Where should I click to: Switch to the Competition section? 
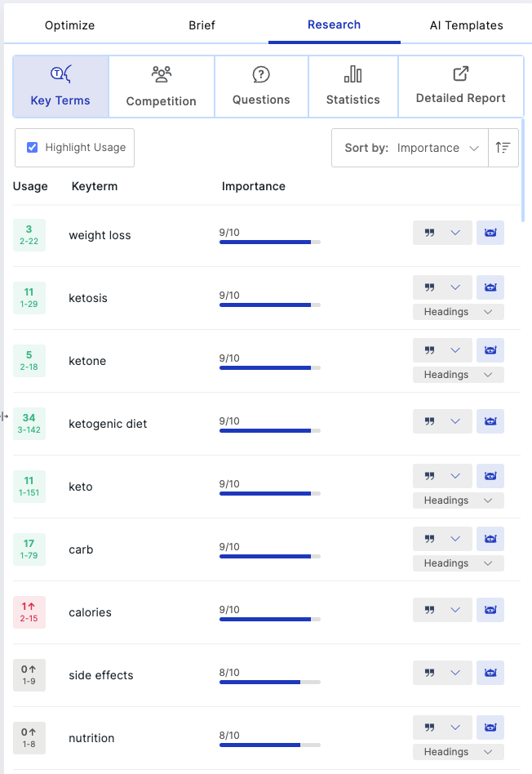(x=162, y=87)
